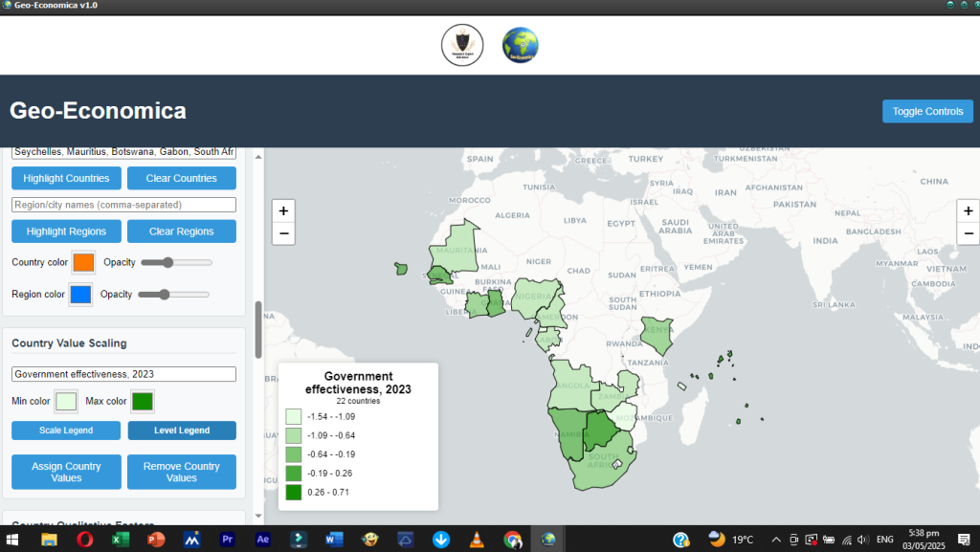980x552 pixels.
Task: Click the Geo-Economica globe logo
Action: pos(521,45)
